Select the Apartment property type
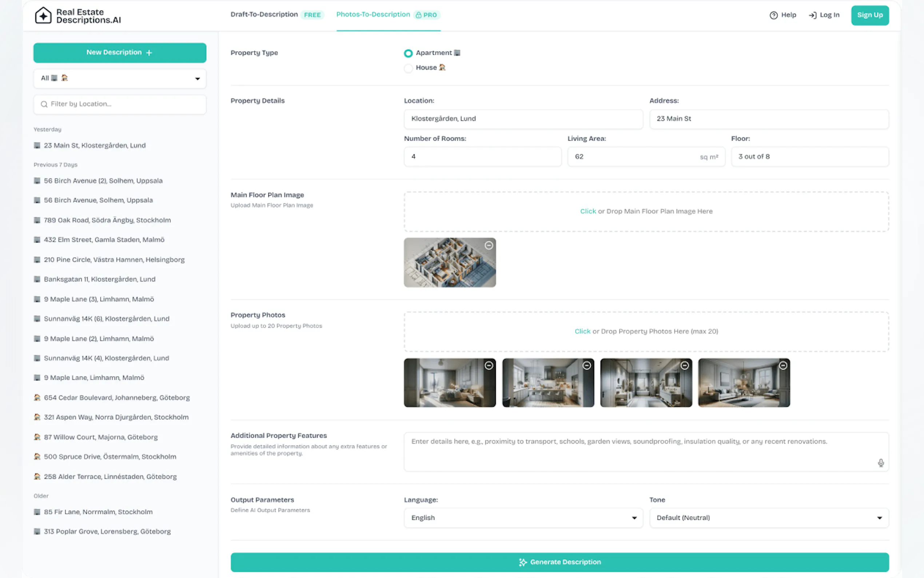Viewport: 924px width, 578px height. point(408,53)
